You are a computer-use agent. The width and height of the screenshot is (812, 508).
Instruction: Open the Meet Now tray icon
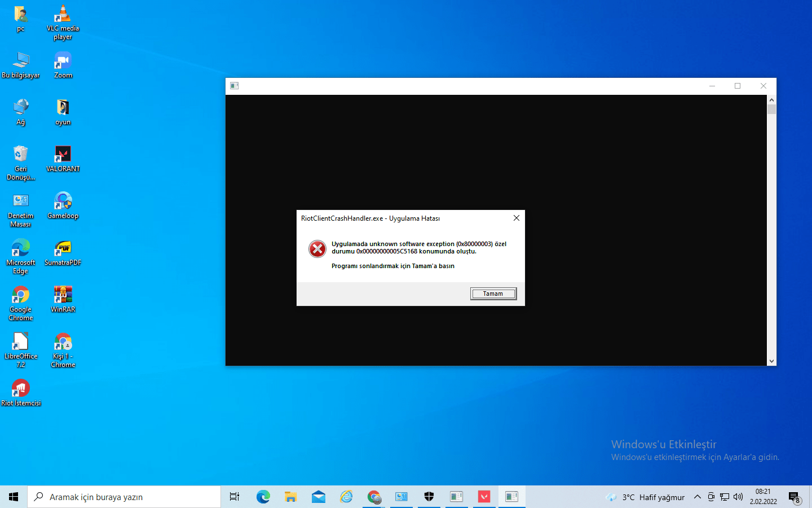[711, 497]
